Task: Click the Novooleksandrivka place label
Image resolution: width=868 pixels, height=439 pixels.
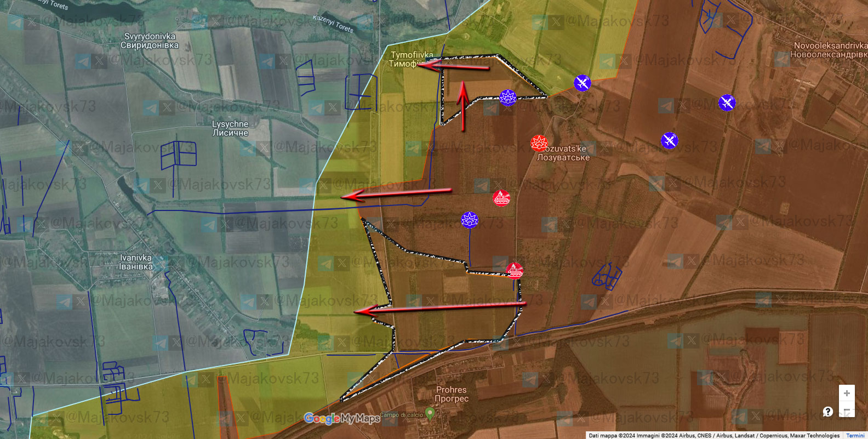Action: click(x=830, y=50)
